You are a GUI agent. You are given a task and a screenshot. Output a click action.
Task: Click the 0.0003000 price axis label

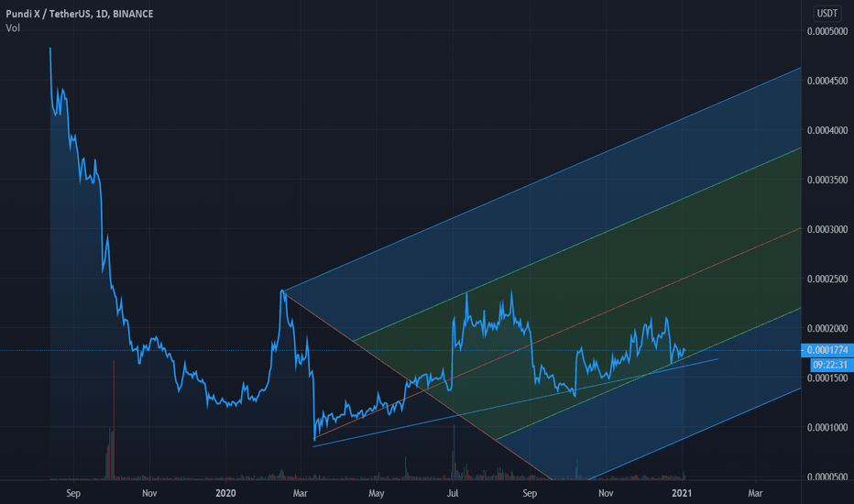click(x=827, y=229)
